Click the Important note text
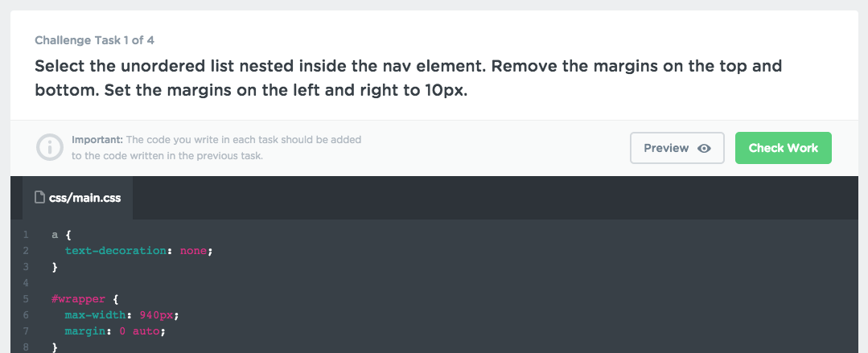This screenshot has height=353, width=868. 216,148
